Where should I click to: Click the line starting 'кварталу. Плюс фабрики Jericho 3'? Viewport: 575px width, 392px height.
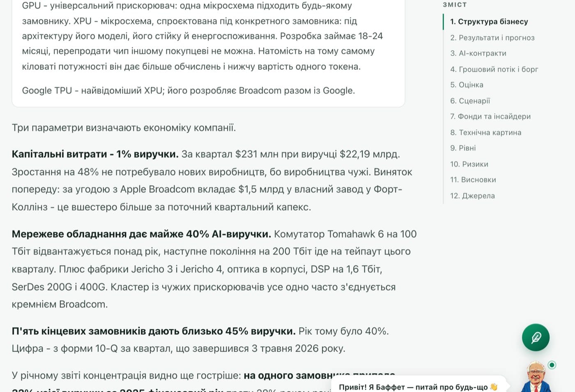(x=197, y=269)
